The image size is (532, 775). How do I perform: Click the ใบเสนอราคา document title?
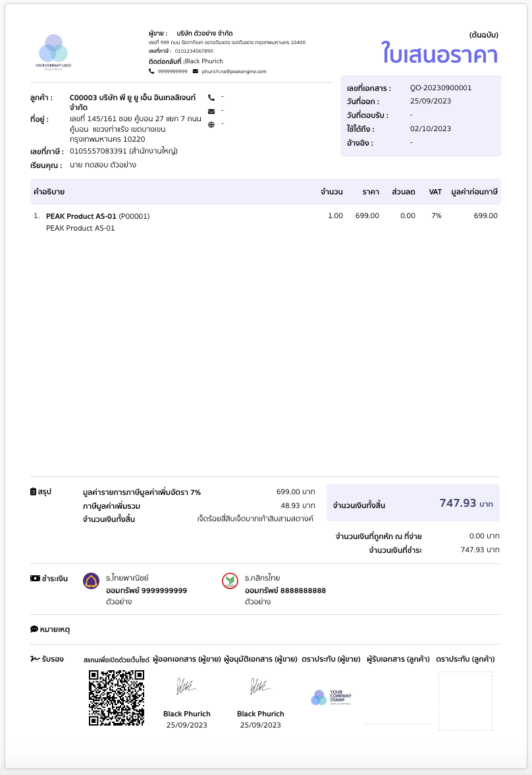pos(439,54)
